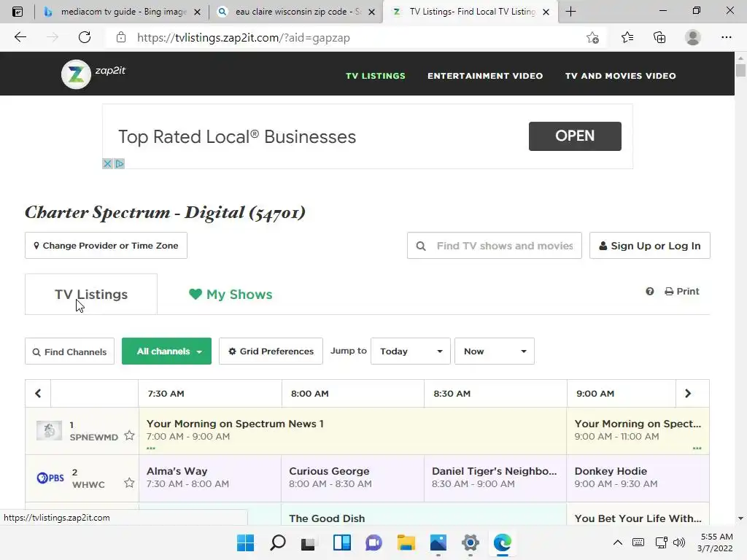Click the AdChoices triangle icon

120,164
